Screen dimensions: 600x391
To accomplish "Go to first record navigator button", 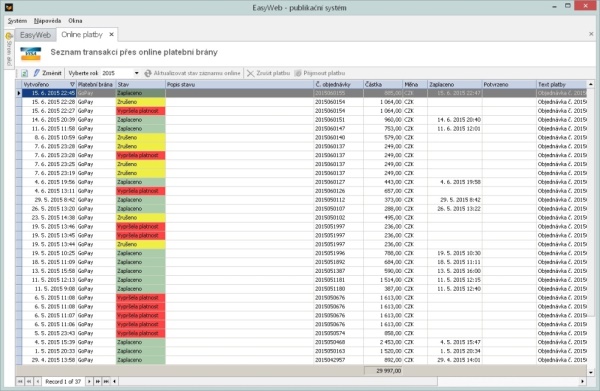I will (x=20, y=381).
